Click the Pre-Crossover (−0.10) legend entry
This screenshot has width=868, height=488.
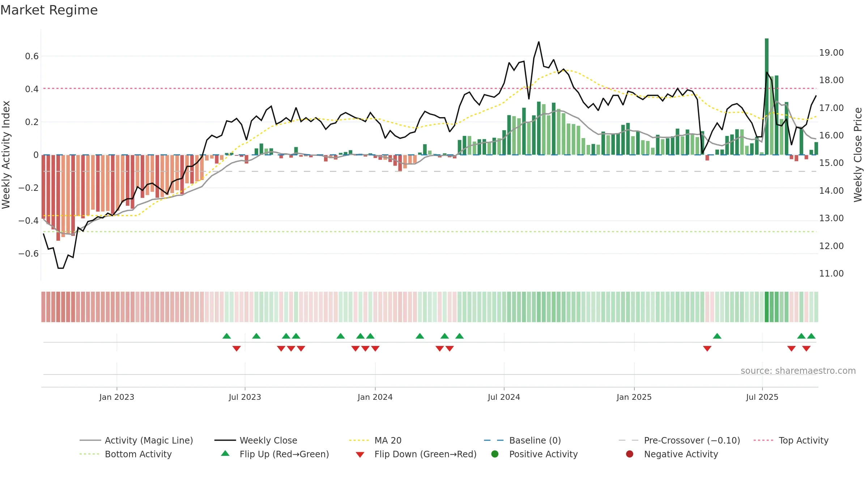[x=679, y=440]
